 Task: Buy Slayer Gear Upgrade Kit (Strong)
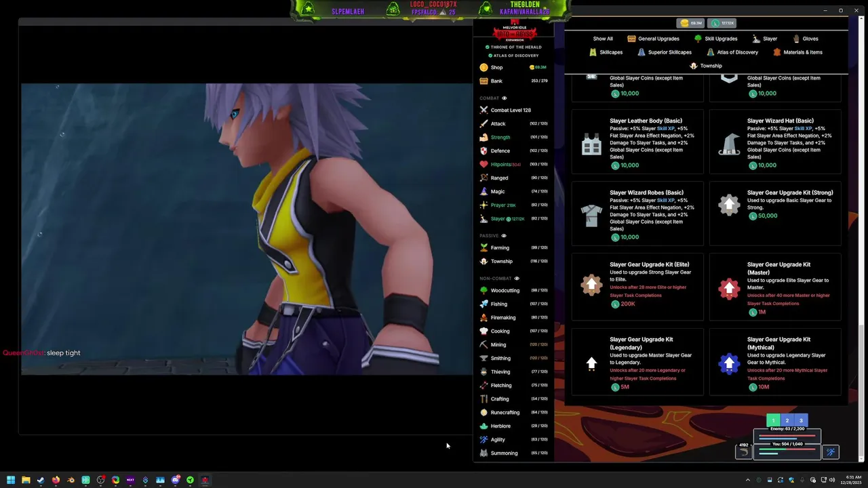pos(775,214)
